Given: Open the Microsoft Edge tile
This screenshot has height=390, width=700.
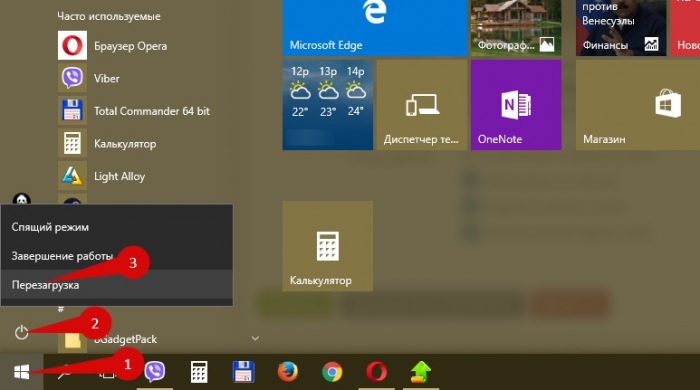Looking at the screenshot, I should pyautogui.click(x=375, y=28).
